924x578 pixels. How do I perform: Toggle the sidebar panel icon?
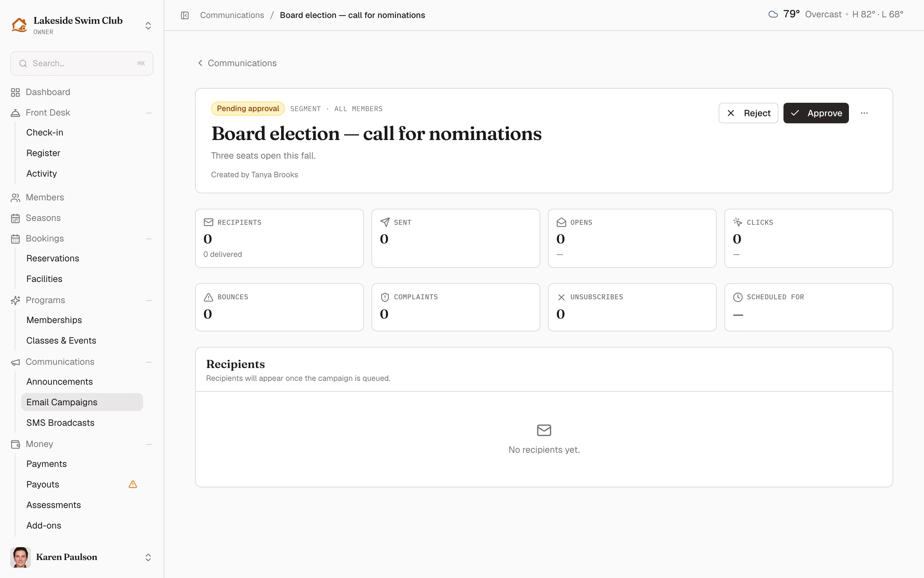pos(185,15)
